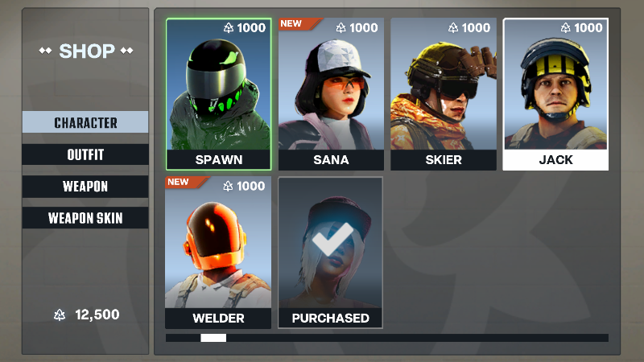Open the Weapon shop tab

(85, 187)
